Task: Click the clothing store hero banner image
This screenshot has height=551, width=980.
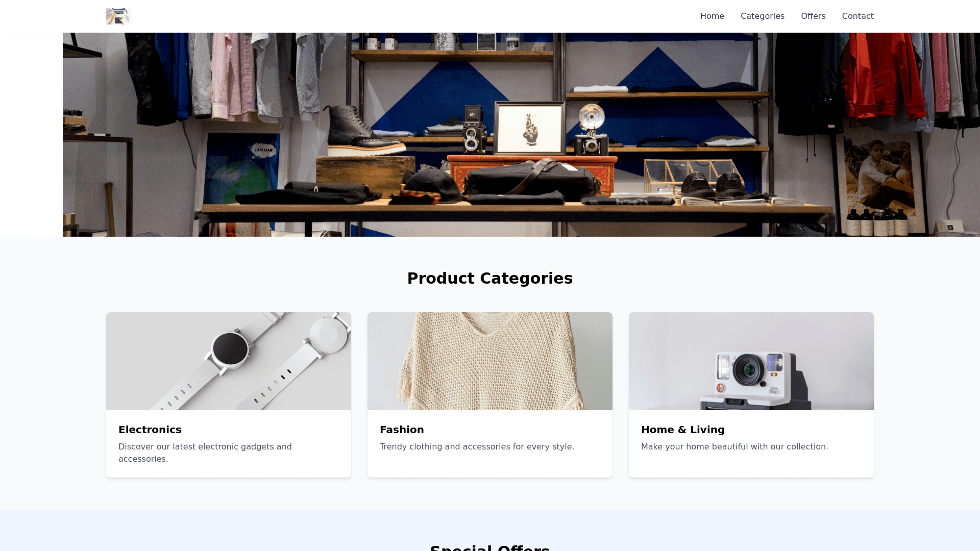Action: [x=521, y=135]
